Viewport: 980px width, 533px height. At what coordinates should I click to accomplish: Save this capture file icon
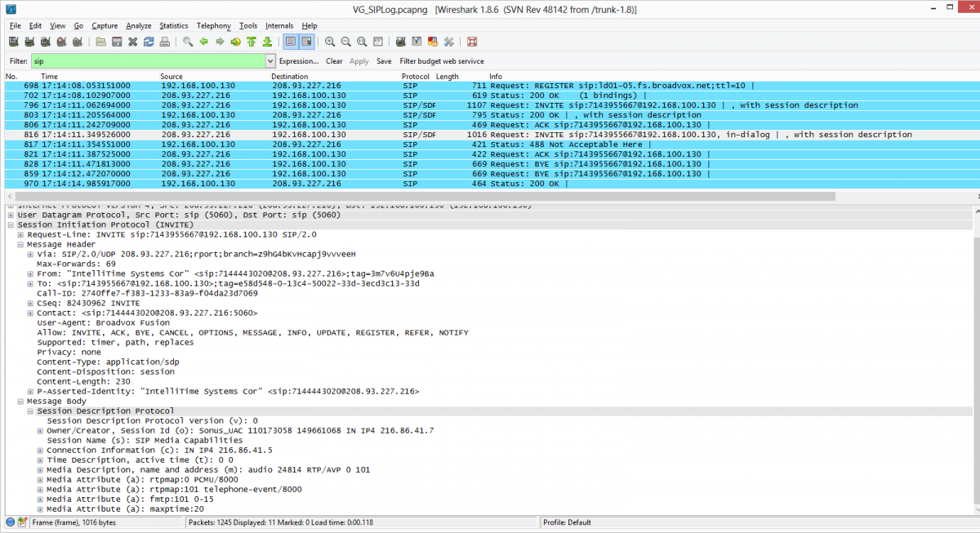pos(117,42)
